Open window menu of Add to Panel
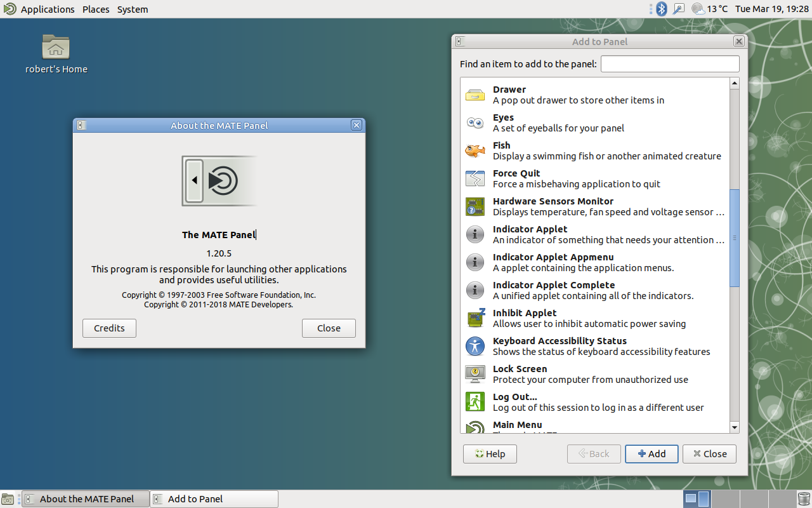Image resolution: width=812 pixels, height=508 pixels. (460, 41)
